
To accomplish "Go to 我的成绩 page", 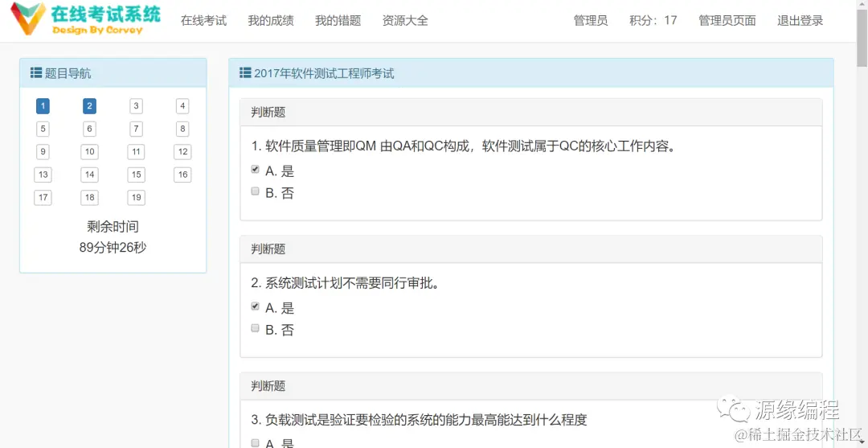I will point(271,21).
